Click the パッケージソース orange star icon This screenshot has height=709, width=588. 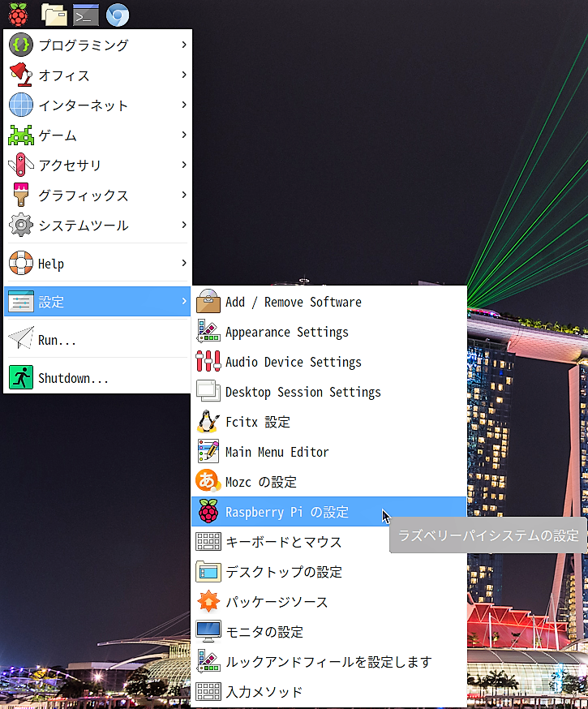point(208,601)
